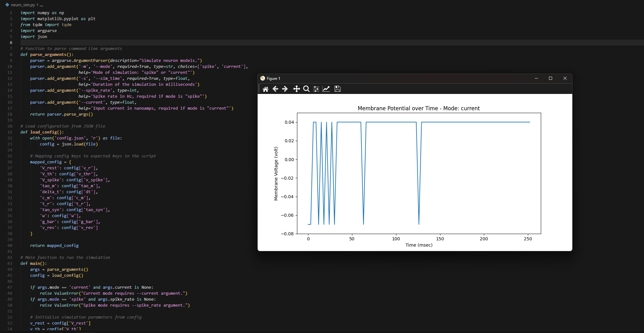644x333 pixels.
Task: Toggle the zoom to rectangle magnifier
Action: (306, 89)
